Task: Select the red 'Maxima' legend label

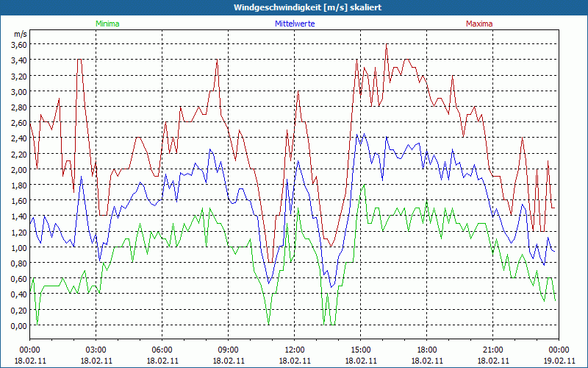Action: tap(479, 24)
